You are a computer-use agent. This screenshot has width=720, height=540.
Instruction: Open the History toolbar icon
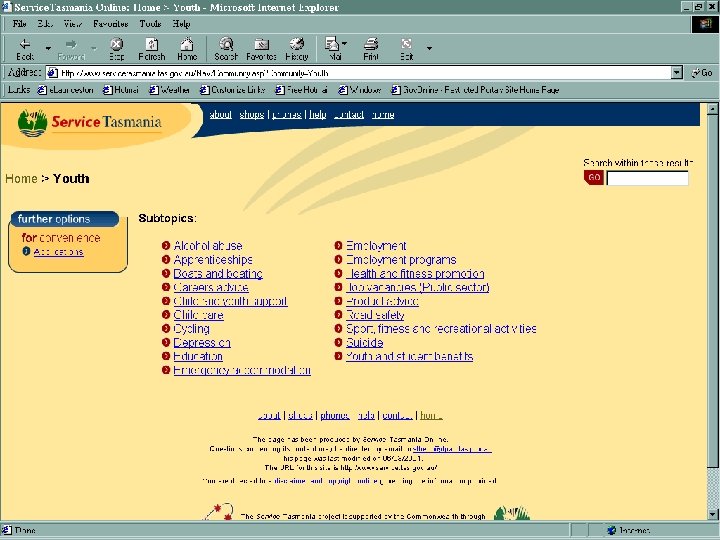tap(296, 49)
